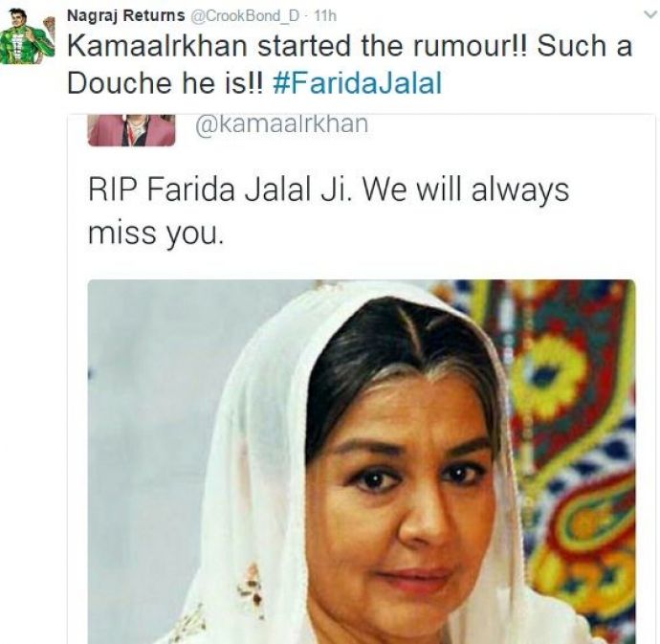This screenshot has height=644, width=660.
Task: Open Nagraj Returns profile avatar
Action: [28, 36]
